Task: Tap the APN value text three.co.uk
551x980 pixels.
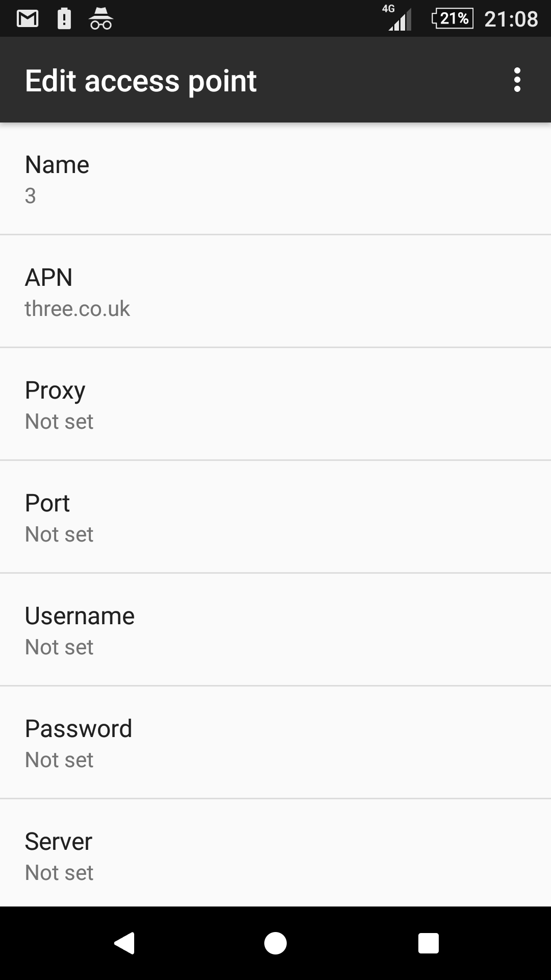Action: (78, 309)
